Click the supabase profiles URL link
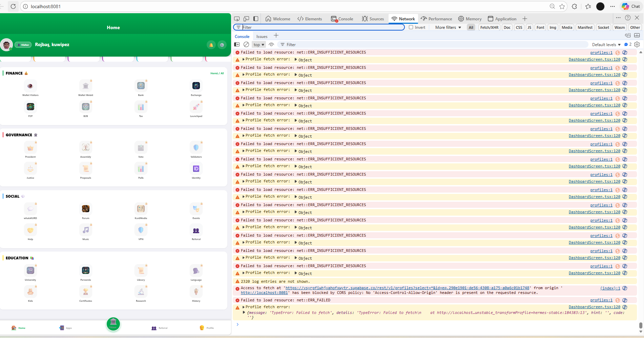The width and height of the screenshot is (644, 338). click(407, 288)
